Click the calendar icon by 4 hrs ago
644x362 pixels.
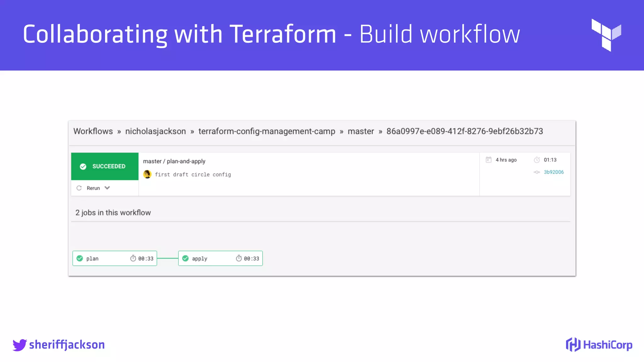coord(488,160)
